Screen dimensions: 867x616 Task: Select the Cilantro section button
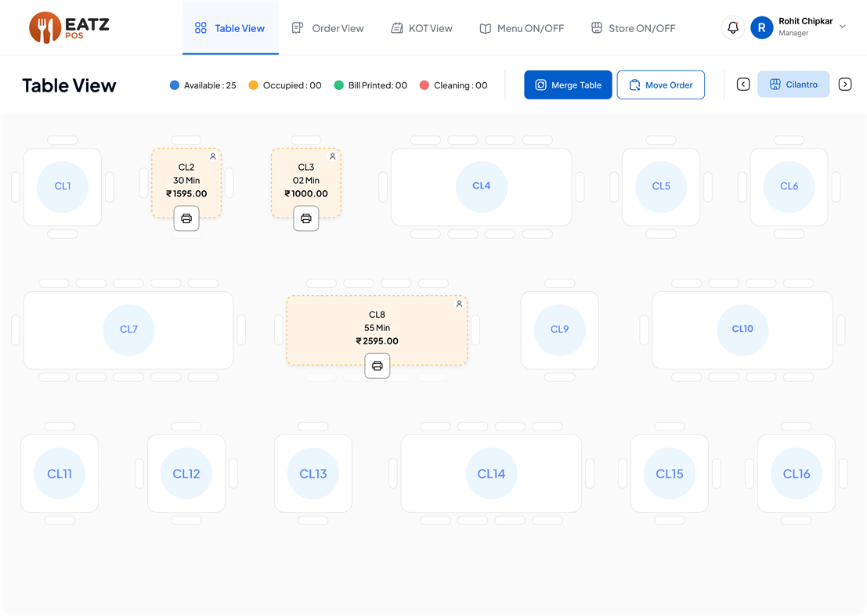click(793, 85)
